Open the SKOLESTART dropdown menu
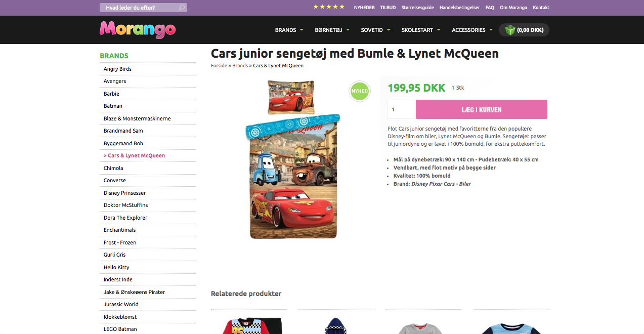Viewport: 644px width, 334px height. pos(421,30)
